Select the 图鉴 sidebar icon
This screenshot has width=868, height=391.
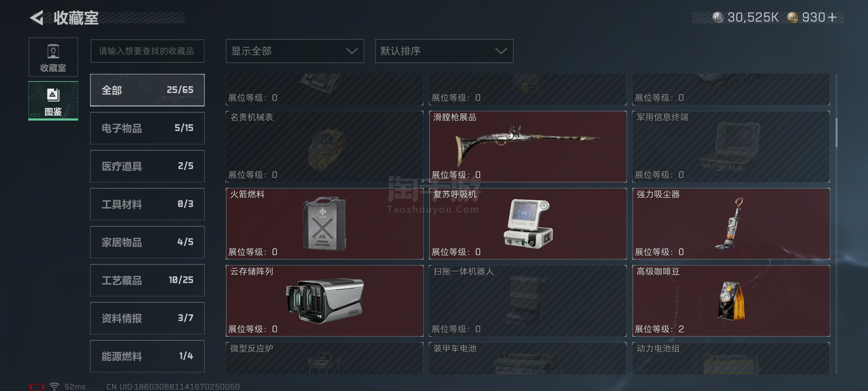(53, 101)
